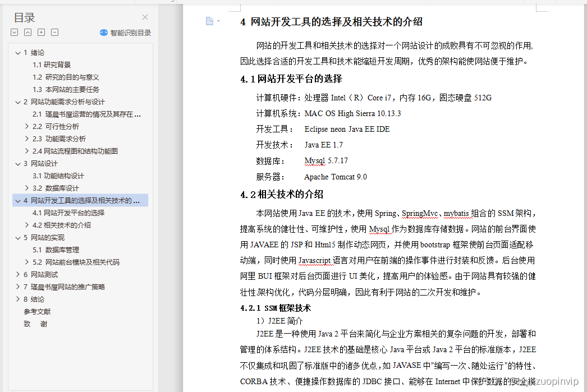This screenshot has height=392, width=587.
Task: Expand the 2.4 网站流程图和结构功能图 entry
Action: (26, 151)
